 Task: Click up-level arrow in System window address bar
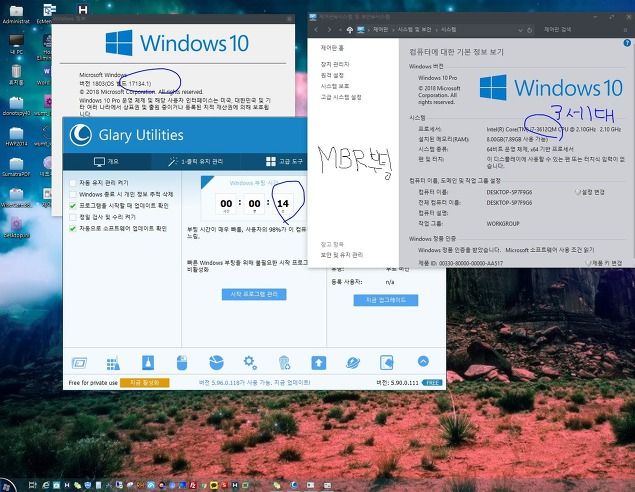coord(349,30)
